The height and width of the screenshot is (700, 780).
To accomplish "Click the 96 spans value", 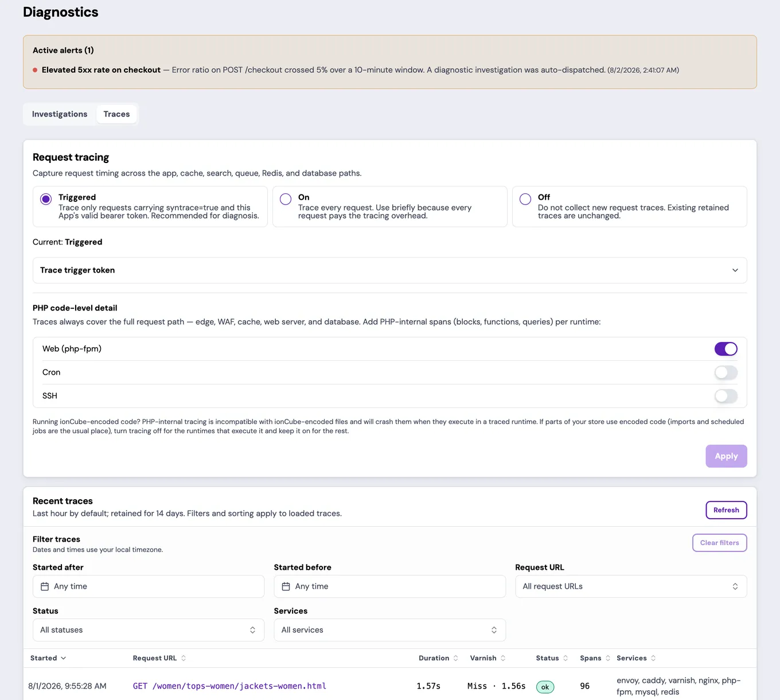I will tap(584, 686).
